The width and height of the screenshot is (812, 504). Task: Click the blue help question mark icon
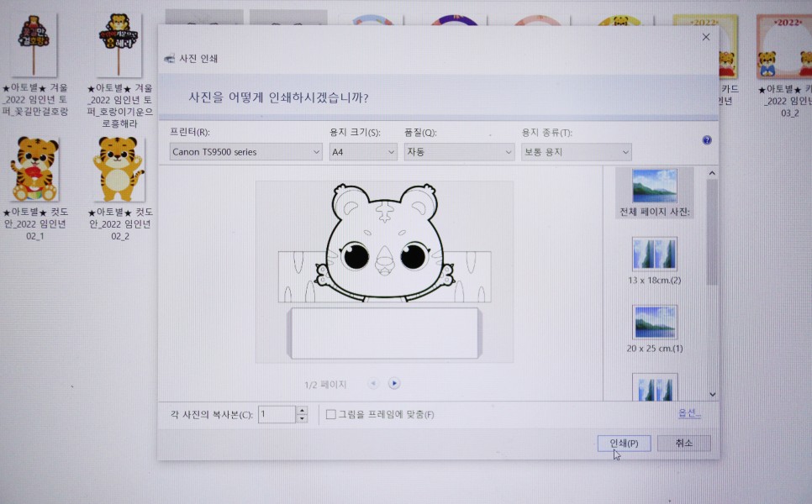click(707, 140)
